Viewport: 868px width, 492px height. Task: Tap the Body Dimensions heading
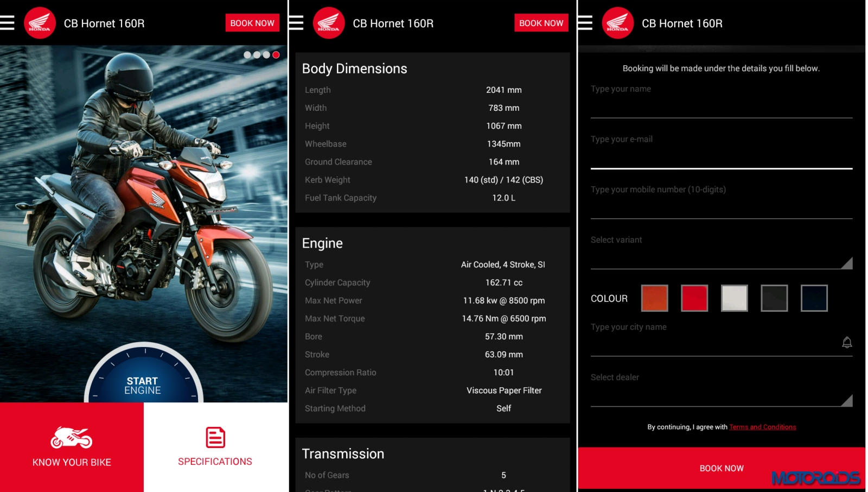pos(354,68)
